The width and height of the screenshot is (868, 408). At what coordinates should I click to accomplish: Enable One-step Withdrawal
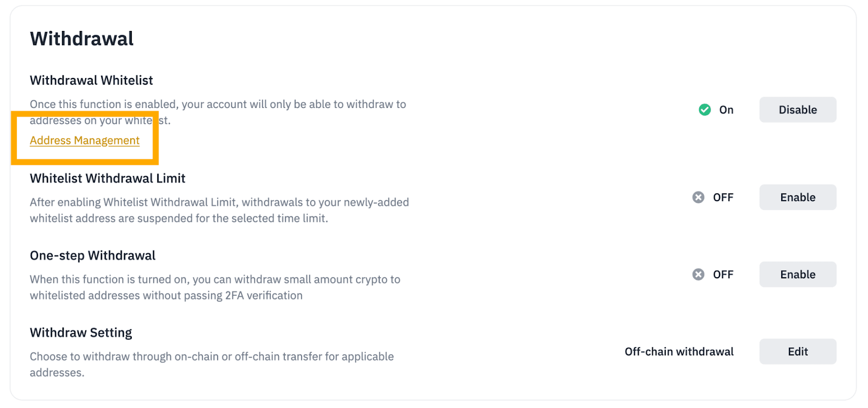[x=797, y=275]
